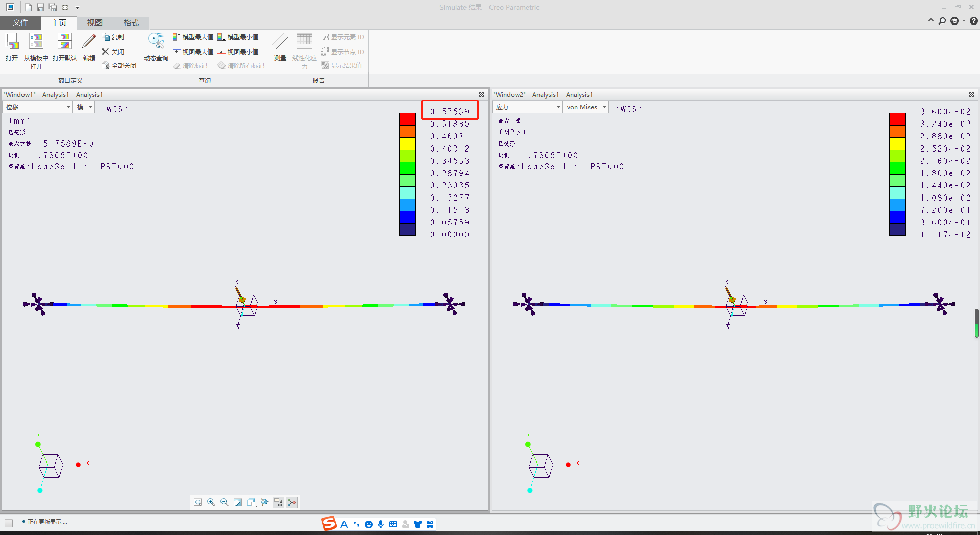Click the scrollbar handle beside Window2
The width and height of the screenshot is (980, 535).
pyautogui.click(x=976, y=323)
